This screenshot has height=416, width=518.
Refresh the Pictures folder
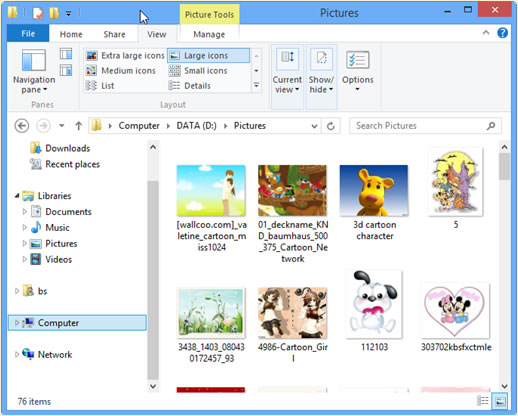pos(330,126)
